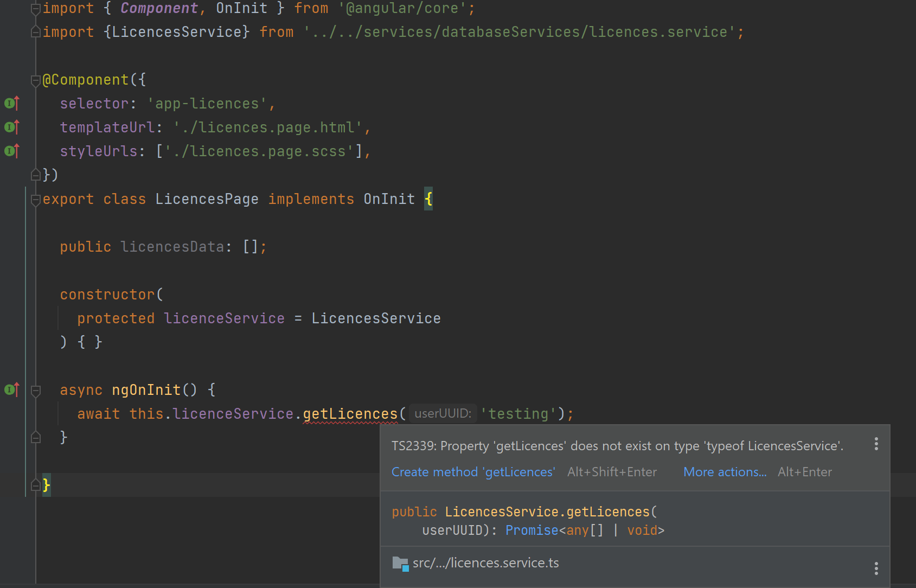Click the highlighted opening brace after OnInit
The image size is (916, 588).
428,199
